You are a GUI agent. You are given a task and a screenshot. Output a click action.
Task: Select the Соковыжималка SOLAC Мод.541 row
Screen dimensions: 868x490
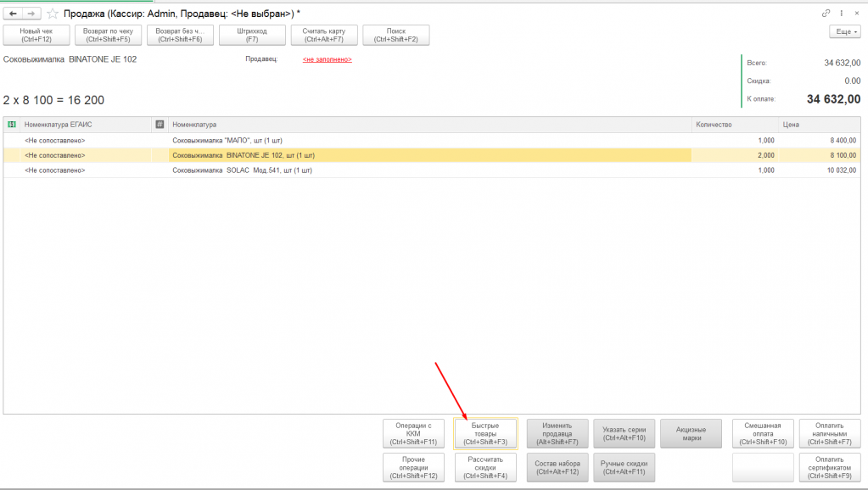432,170
